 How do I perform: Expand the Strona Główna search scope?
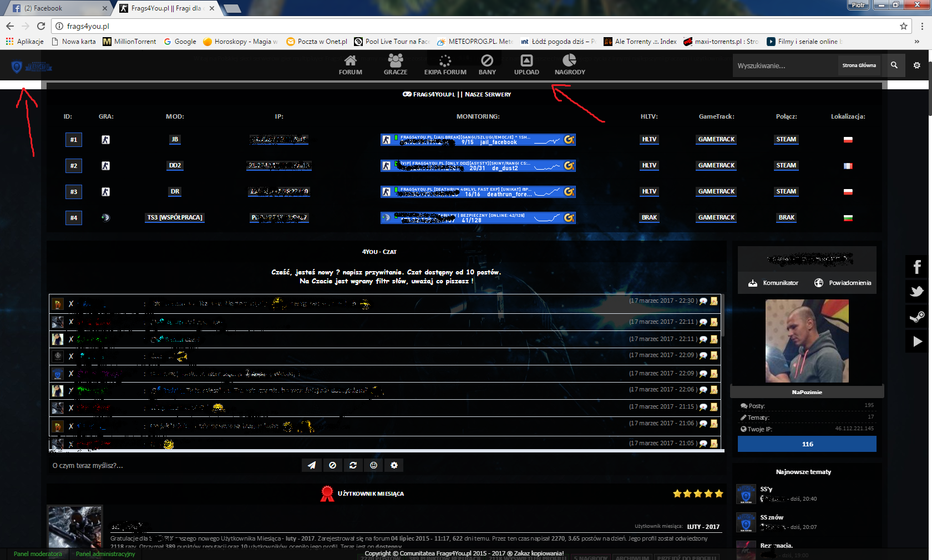(x=859, y=65)
